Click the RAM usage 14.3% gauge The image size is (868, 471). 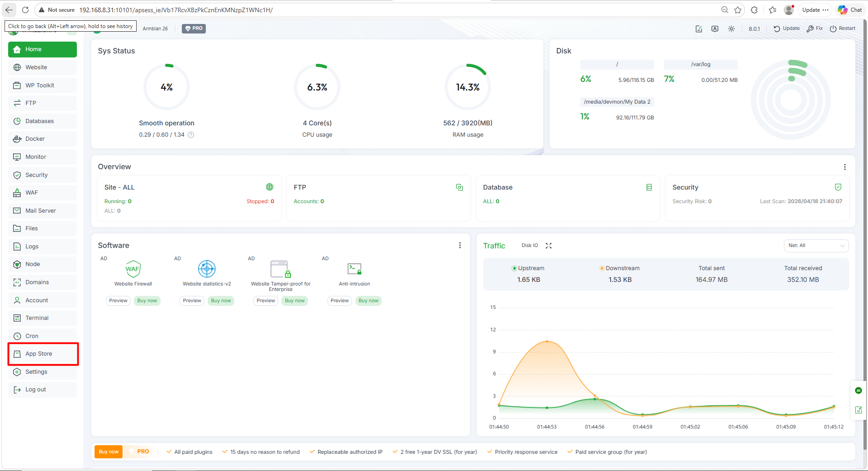pyautogui.click(x=468, y=87)
